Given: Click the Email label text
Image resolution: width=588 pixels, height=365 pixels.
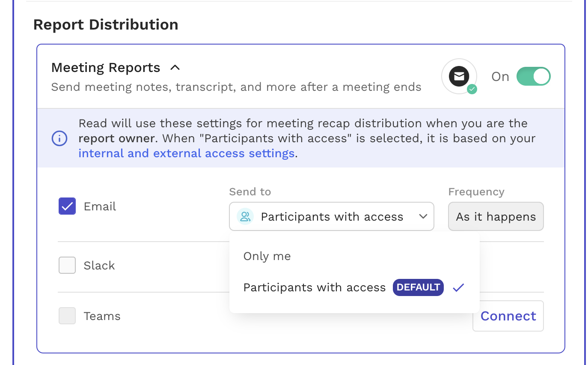Looking at the screenshot, I should pos(100,206).
